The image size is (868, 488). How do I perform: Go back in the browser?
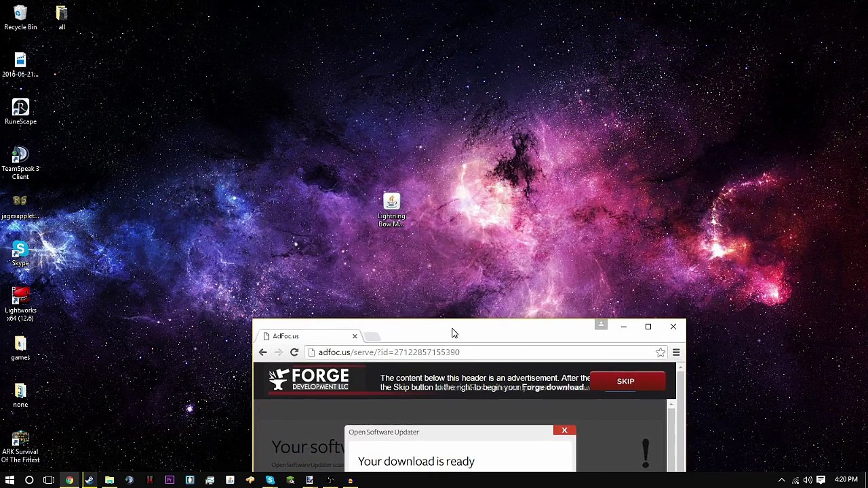click(262, 352)
